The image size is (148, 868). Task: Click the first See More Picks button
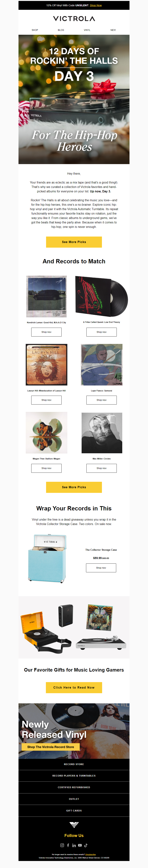[x=74, y=242]
